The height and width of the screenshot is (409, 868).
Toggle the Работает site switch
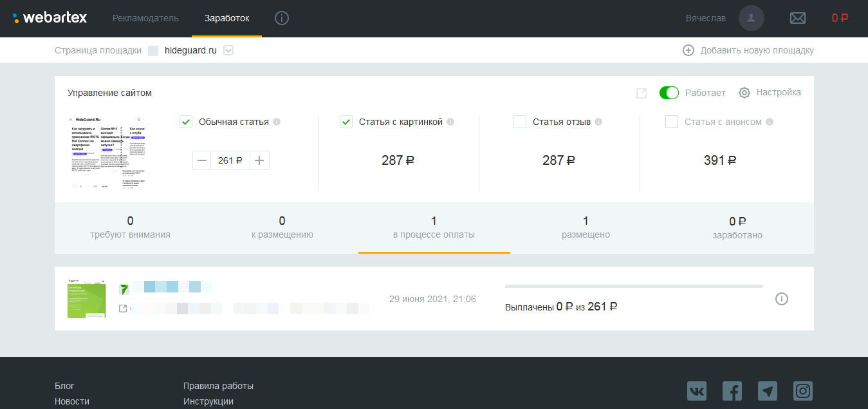[669, 93]
